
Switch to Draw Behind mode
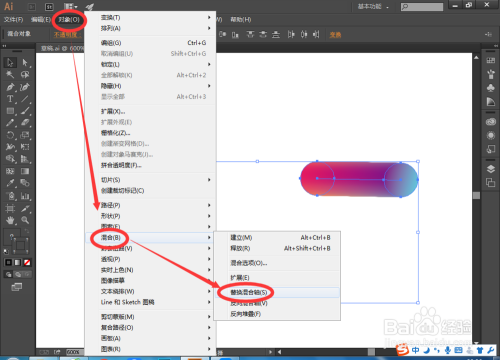pyautogui.click(x=18, y=274)
